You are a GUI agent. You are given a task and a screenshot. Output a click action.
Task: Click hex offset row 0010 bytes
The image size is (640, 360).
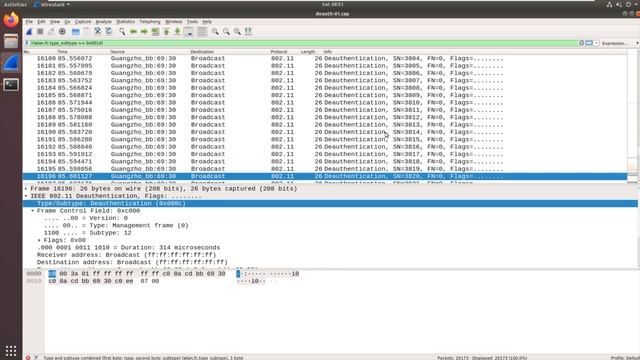tap(104, 281)
